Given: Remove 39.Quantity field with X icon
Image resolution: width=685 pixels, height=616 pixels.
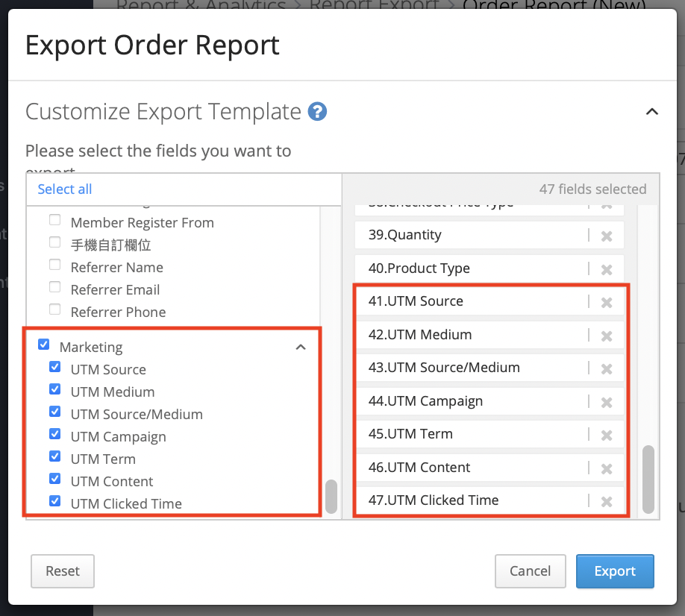Looking at the screenshot, I should pyautogui.click(x=607, y=236).
